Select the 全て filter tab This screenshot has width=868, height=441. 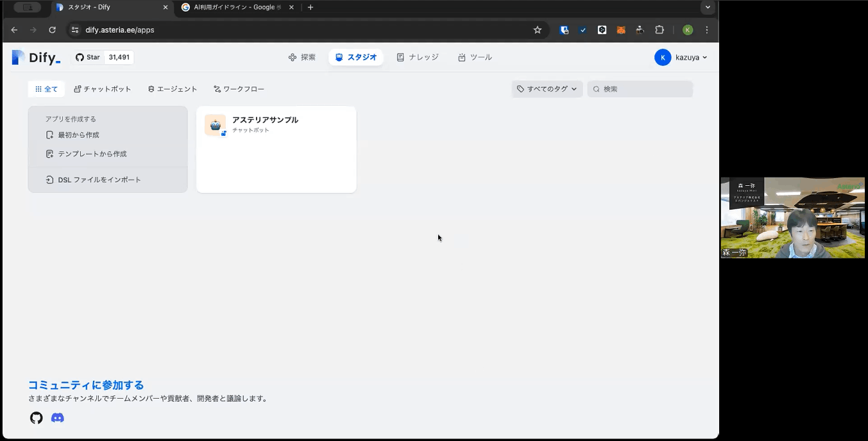click(x=46, y=89)
